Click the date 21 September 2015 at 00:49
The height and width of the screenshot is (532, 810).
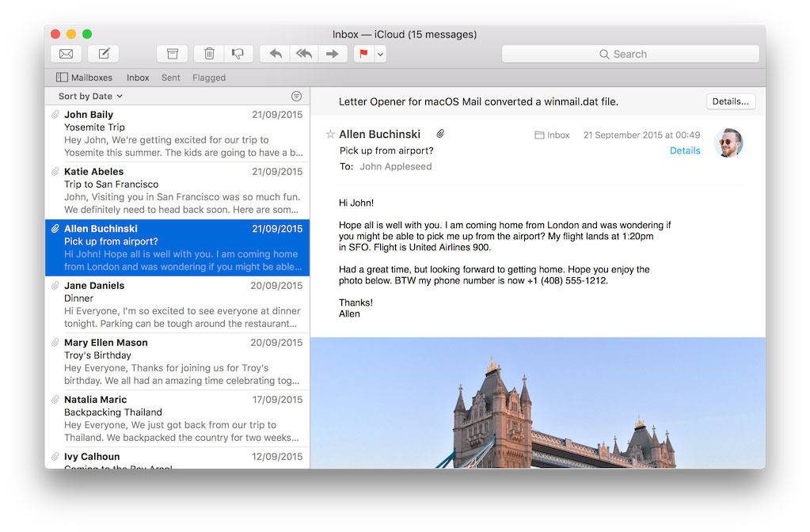tap(641, 135)
